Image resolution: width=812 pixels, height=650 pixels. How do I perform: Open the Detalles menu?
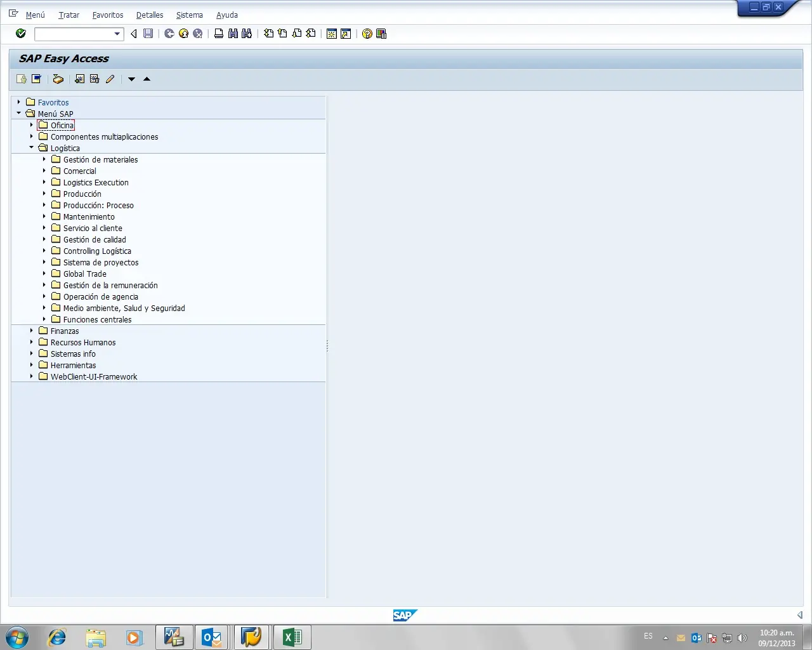150,15
